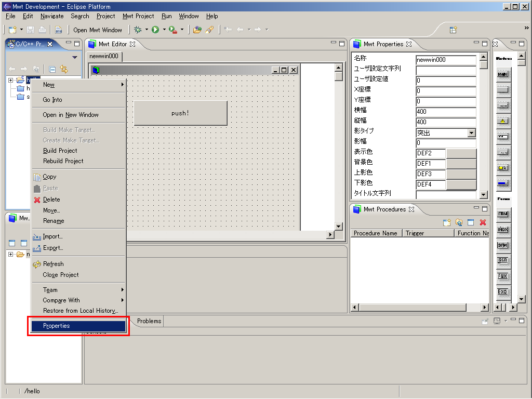Screen dimensions: 532x399
Task: Open the Run dropdown arrow
Action: 164,30
